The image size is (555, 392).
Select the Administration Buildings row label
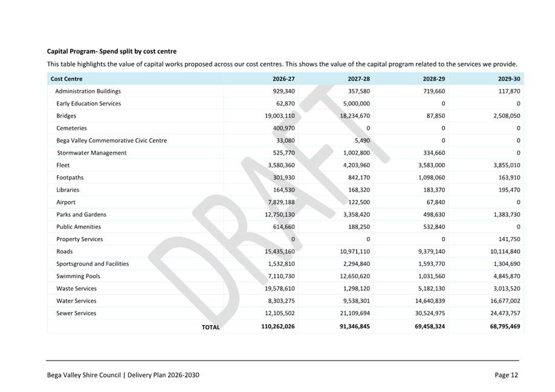click(x=88, y=91)
